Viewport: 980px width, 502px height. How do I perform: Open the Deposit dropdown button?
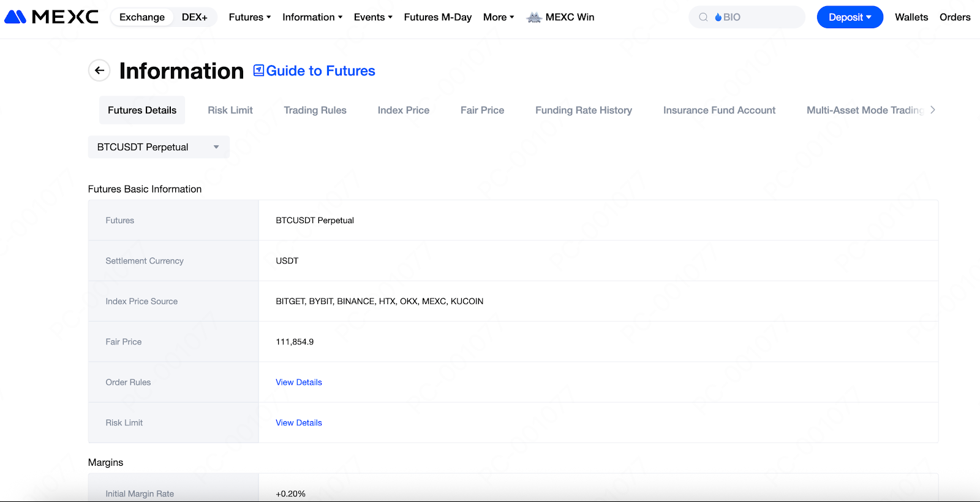850,17
